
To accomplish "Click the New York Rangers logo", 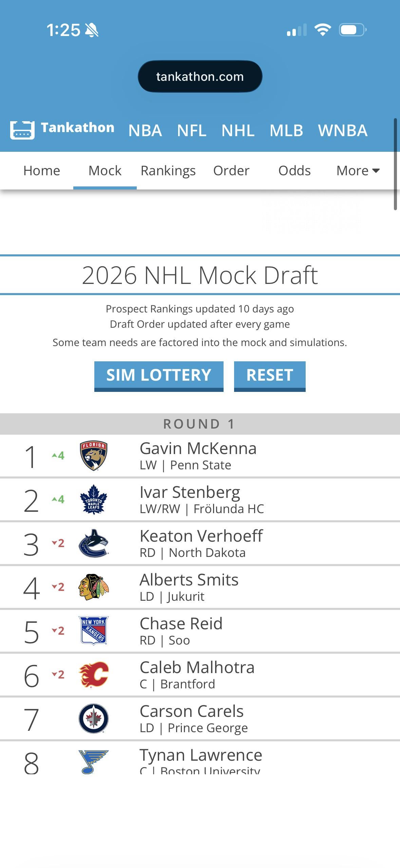I will [94, 631].
